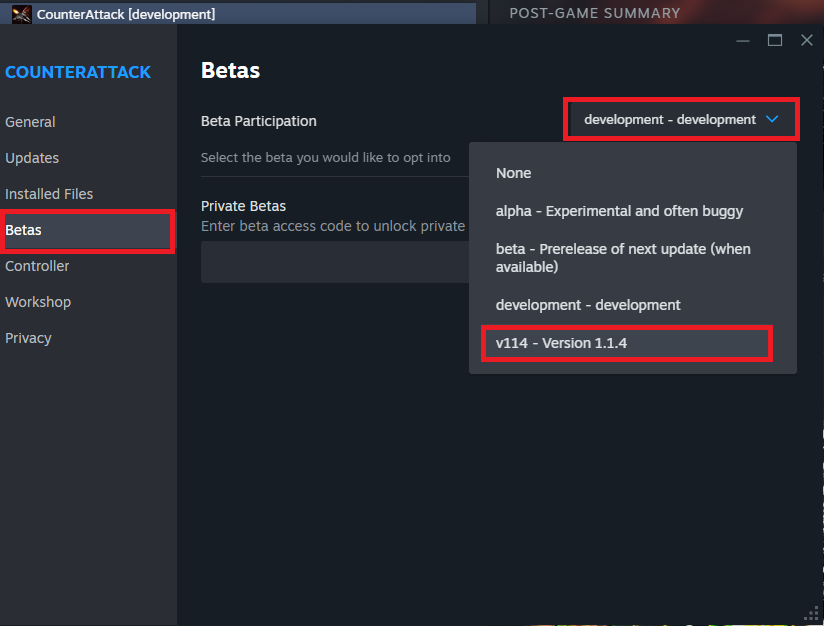Open the General settings tab
Screen dimensions: 824x626
coord(30,122)
